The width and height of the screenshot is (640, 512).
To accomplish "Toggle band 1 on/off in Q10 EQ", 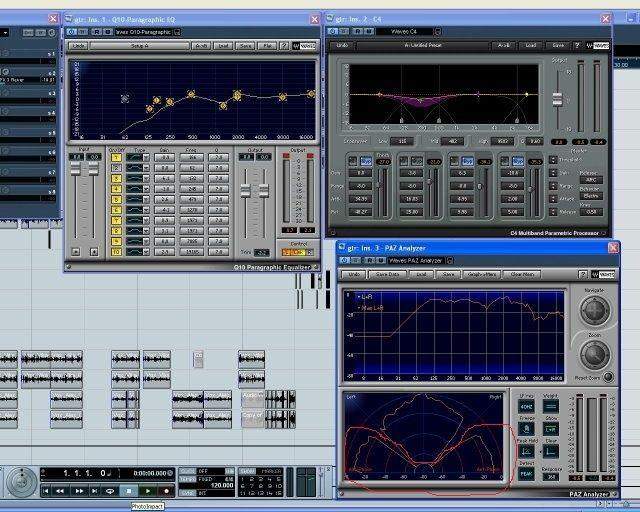I will [x=114, y=157].
